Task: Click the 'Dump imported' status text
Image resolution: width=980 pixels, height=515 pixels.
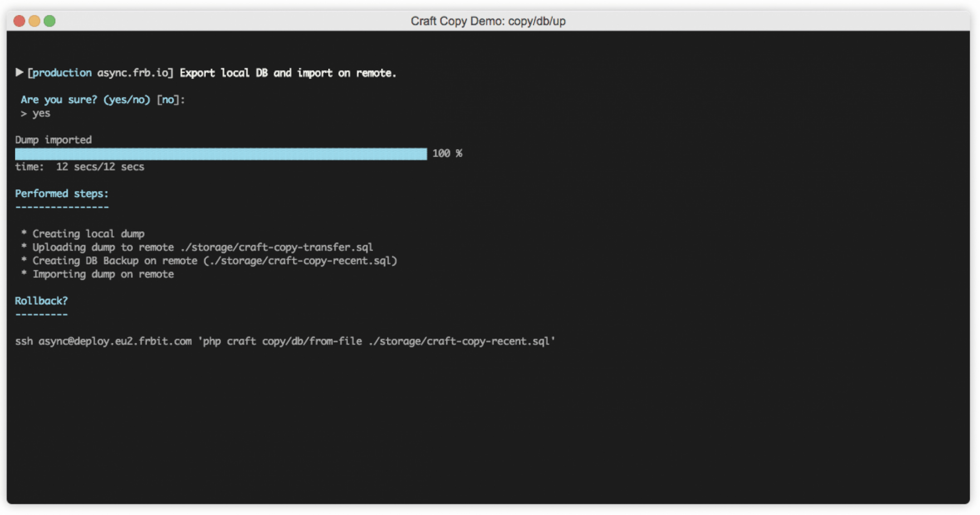Action: (x=53, y=140)
